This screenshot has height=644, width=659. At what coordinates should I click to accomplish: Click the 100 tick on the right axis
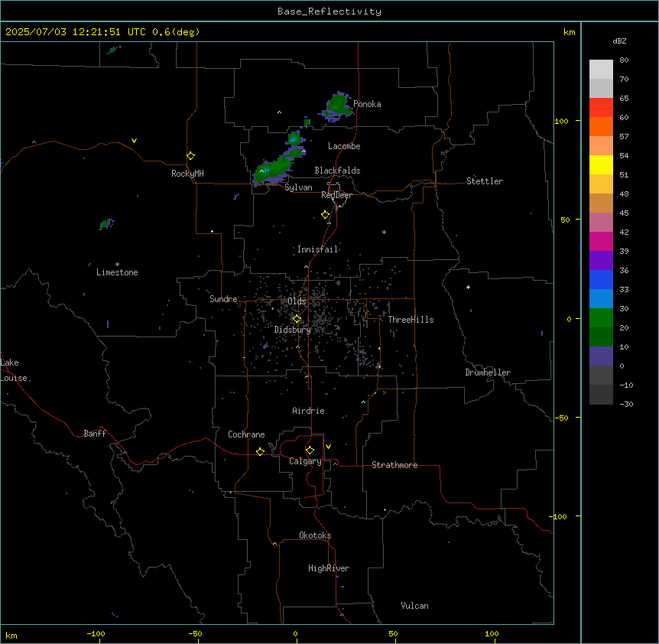click(x=561, y=121)
